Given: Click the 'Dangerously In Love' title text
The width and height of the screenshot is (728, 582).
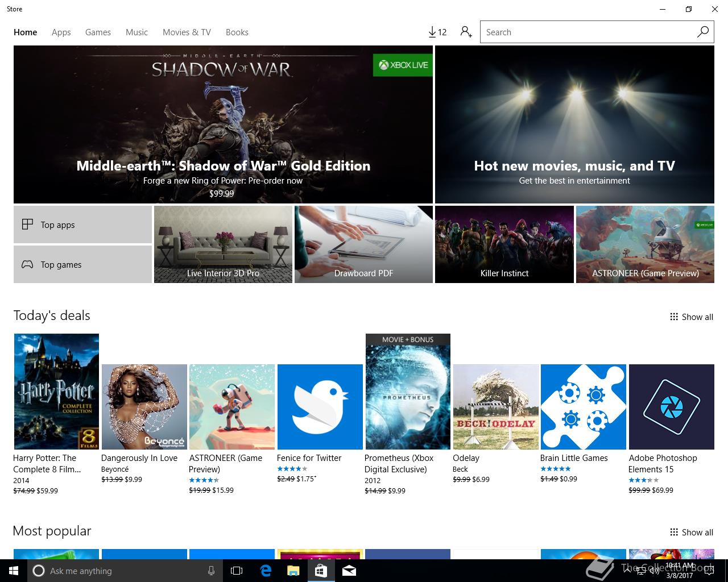Looking at the screenshot, I should coord(139,458).
